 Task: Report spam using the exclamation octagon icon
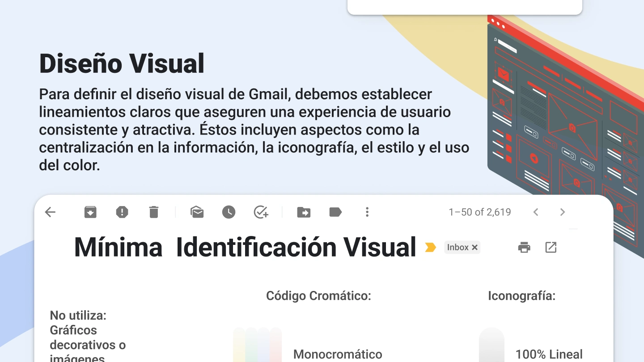pyautogui.click(x=122, y=212)
